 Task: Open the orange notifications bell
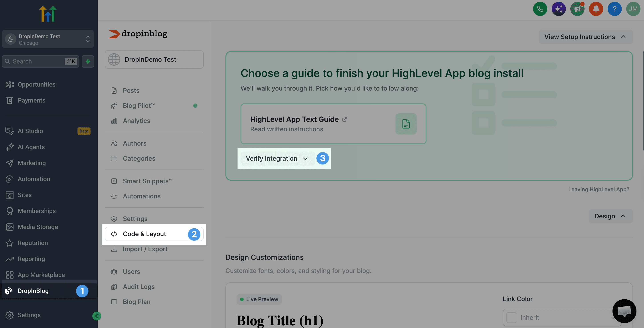point(596,9)
